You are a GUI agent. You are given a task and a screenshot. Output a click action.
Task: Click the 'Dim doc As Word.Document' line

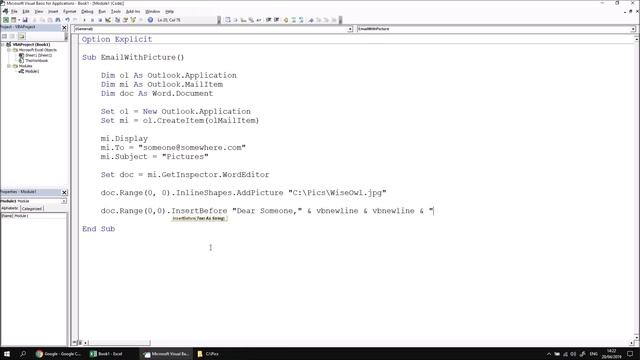157,93
